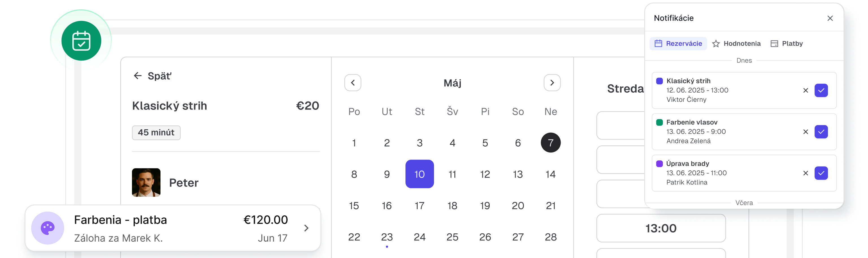Confirm the Farbenie vlasov reservation checkbox
Viewport: 868px width, 258px height.
coord(821,132)
